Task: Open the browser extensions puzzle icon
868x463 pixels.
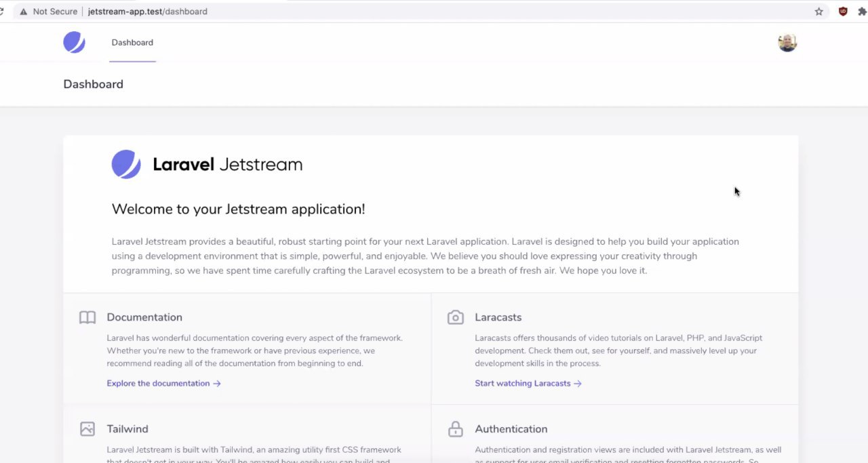Action: pos(862,12)
